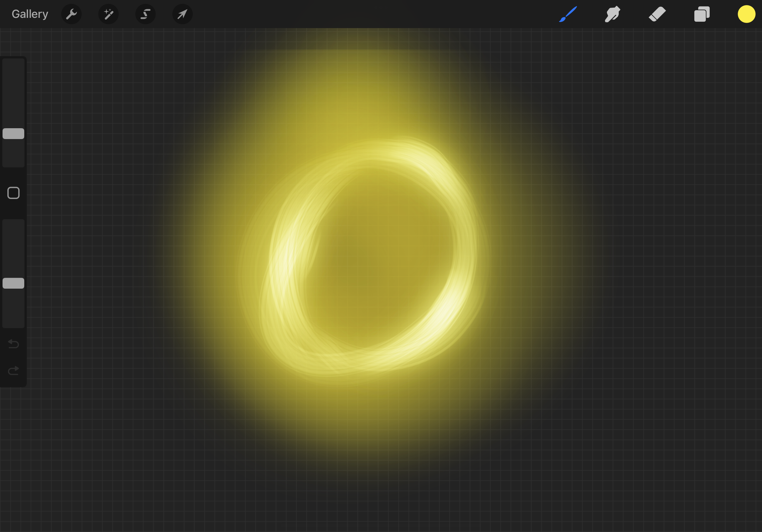Image resolution: width=762 pixels, height=532 pixels.
Task: Click the brush size slider handle
Action: (13, 134)
